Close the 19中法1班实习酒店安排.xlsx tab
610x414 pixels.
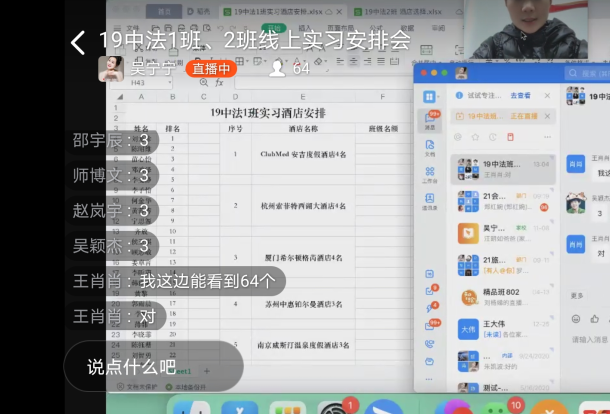click(339, 12)
